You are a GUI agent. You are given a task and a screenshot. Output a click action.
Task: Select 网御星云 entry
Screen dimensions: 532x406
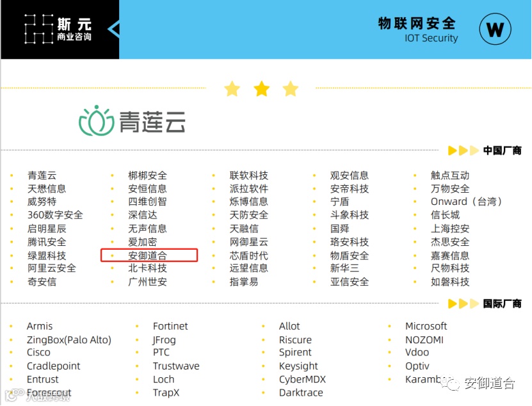click(248, 242)
